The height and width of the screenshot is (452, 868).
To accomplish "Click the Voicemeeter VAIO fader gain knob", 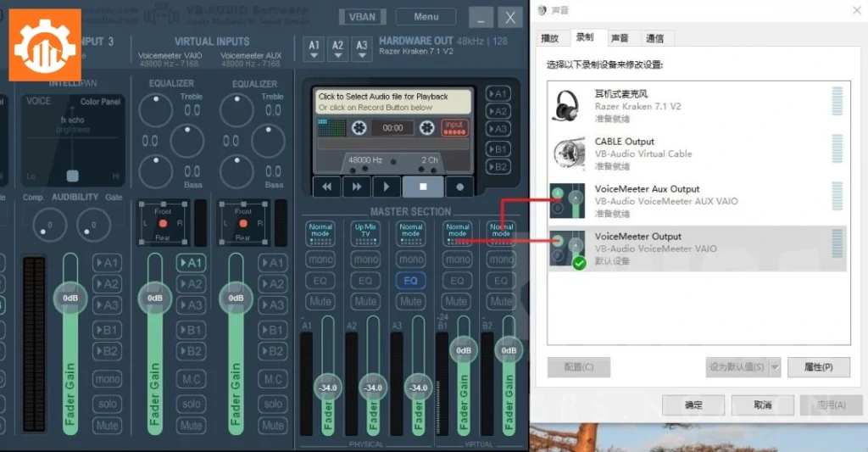I will (154, 298).
